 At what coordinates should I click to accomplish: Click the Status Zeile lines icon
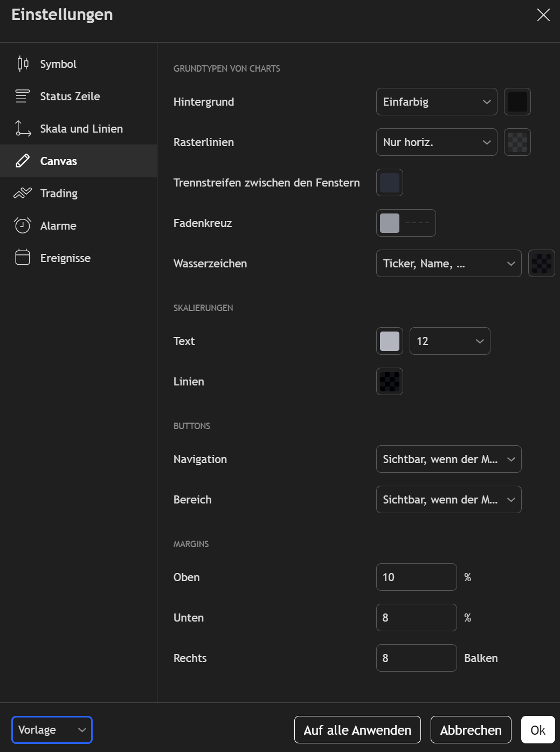[x=23, y=96]
